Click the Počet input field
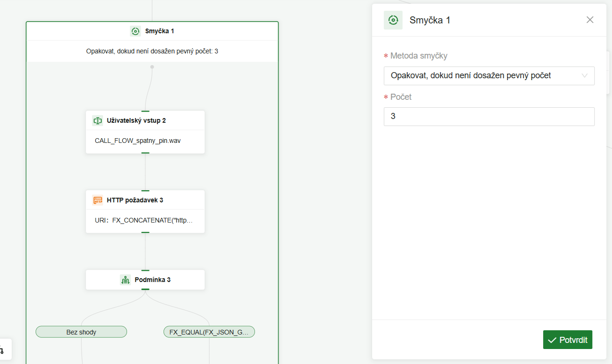Screen dimensions: 612x364 (x=489, y=117)
